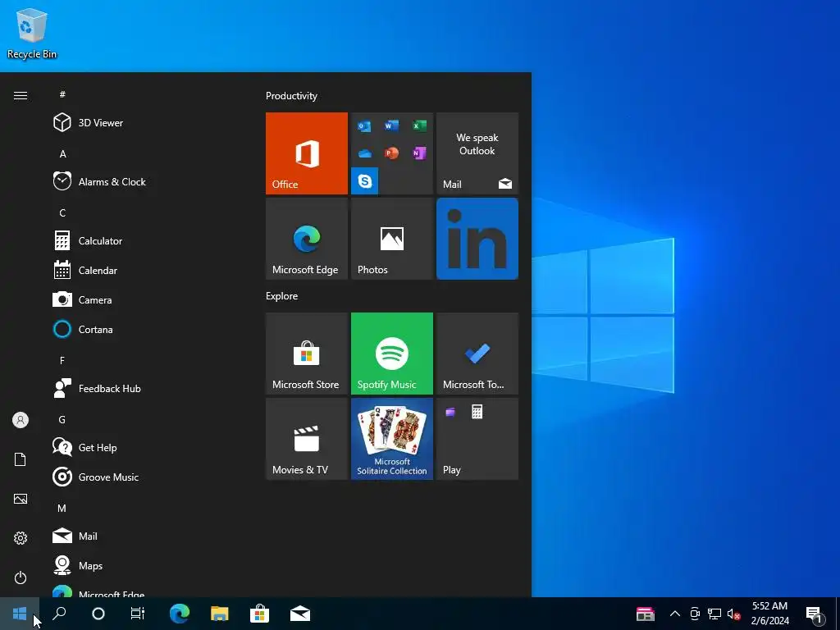Expand the Start menu hamburger button
Screen dimensions: 840x630
tap(21, 95)
